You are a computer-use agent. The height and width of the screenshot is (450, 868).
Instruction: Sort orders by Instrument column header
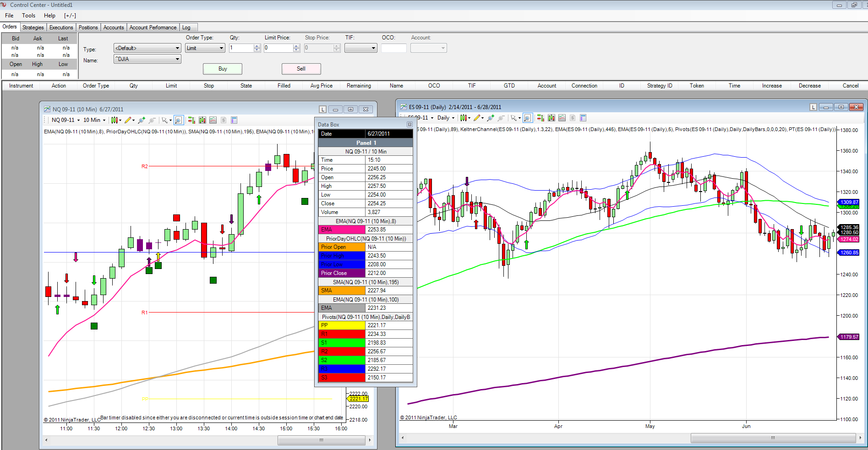21,86
